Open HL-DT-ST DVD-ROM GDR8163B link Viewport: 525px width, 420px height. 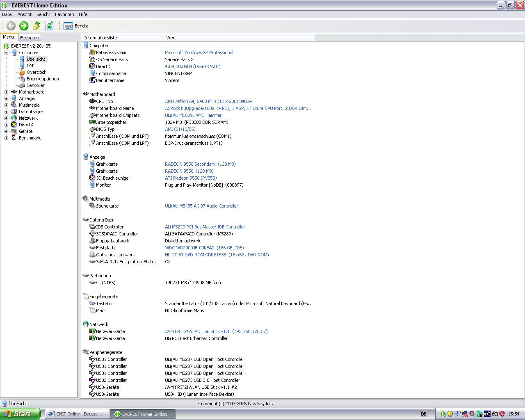tap(217, 255)
